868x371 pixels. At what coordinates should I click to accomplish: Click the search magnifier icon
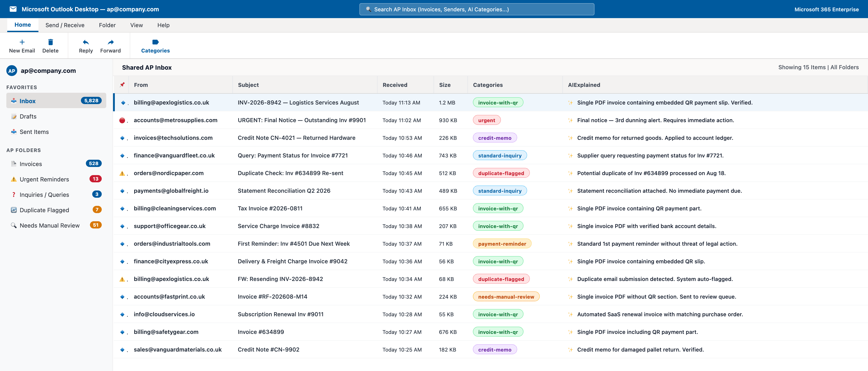tap(368, 10)
